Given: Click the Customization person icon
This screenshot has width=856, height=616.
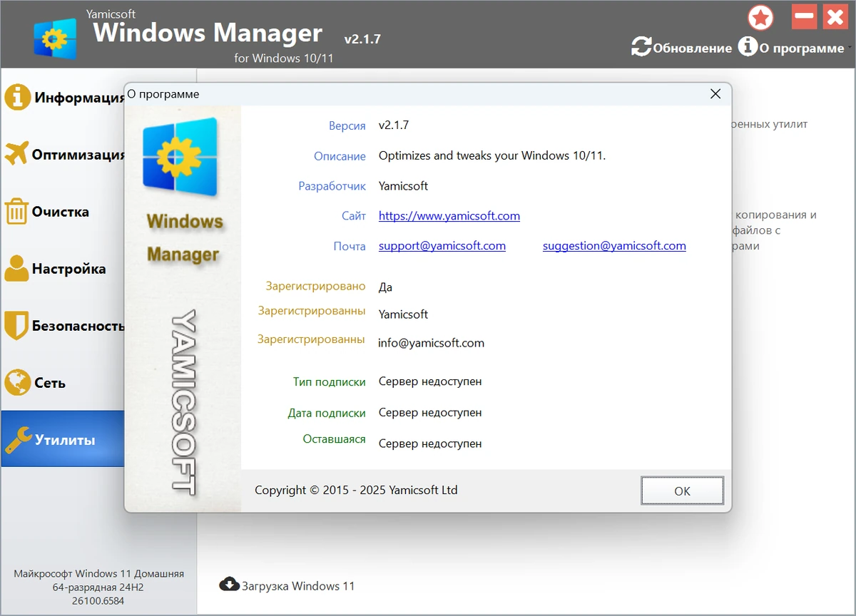Looking at the screenshot, I should 16,269.
